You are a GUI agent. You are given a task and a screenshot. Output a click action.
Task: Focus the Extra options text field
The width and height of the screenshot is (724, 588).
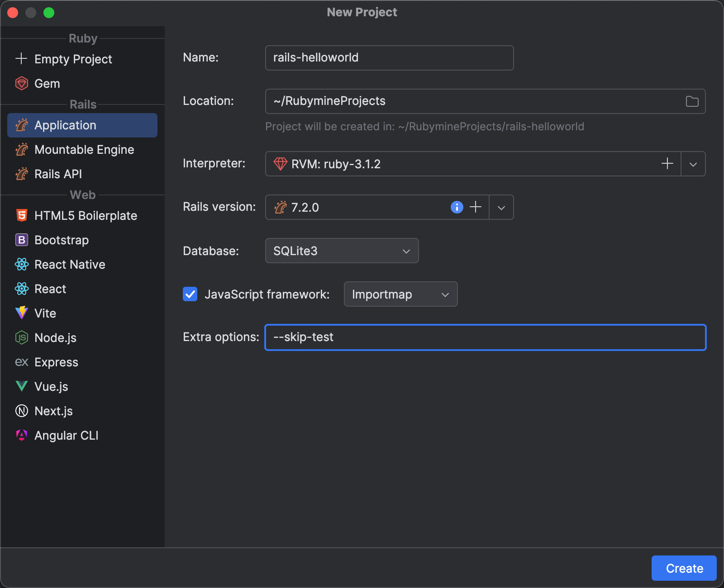pos(485,337)
